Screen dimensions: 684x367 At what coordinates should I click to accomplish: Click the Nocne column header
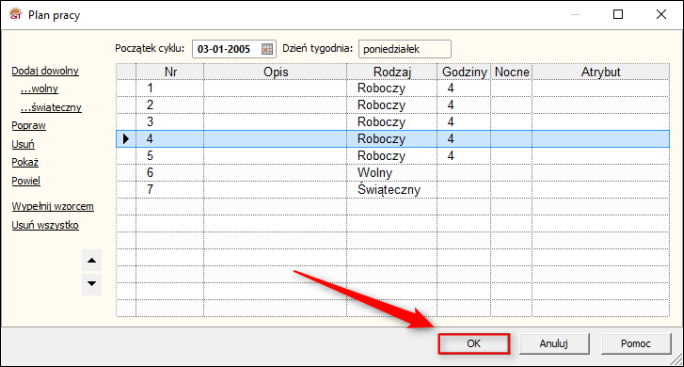pyautogui.click(x=511, y=72)
